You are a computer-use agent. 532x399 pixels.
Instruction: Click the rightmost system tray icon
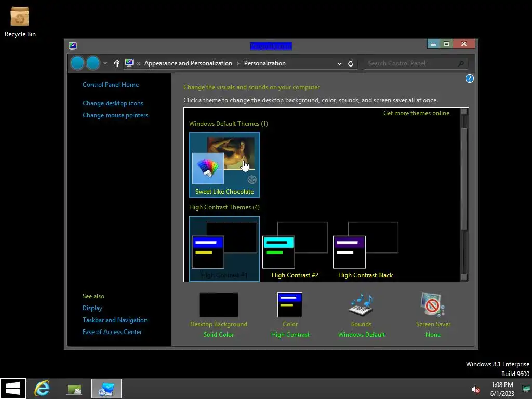coord(526,389)
